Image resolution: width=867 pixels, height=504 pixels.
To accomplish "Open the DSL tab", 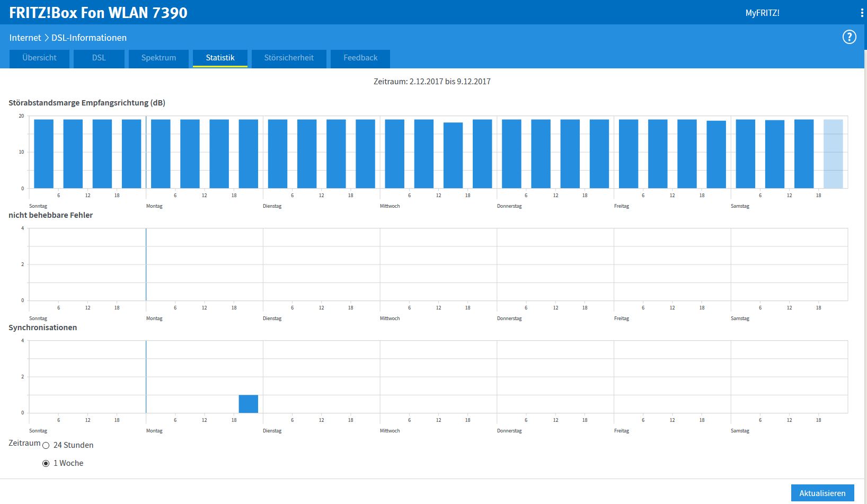I will pos(99,58).
